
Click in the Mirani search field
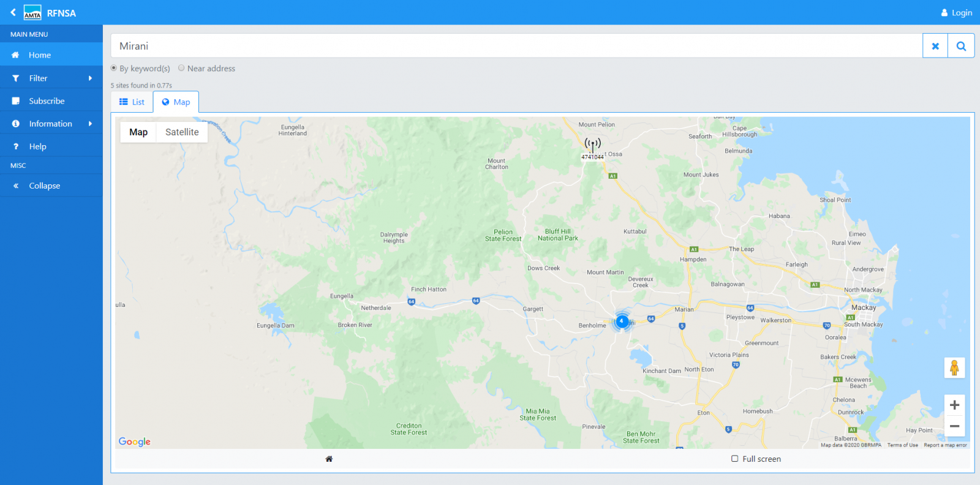[516, 46]
